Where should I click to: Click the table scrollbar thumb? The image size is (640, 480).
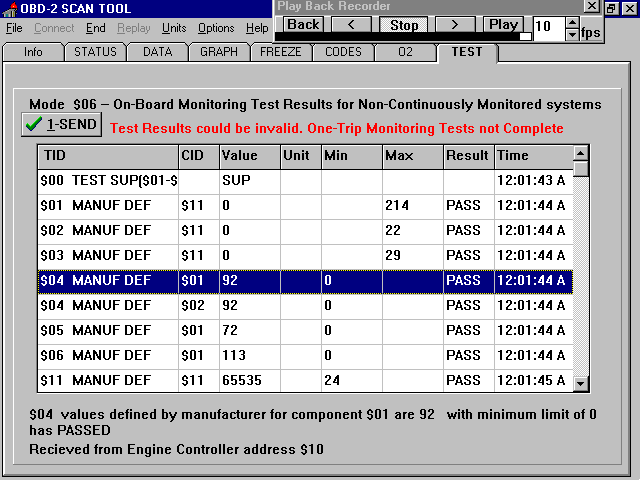pyautogui.click(x=580, y=169)
